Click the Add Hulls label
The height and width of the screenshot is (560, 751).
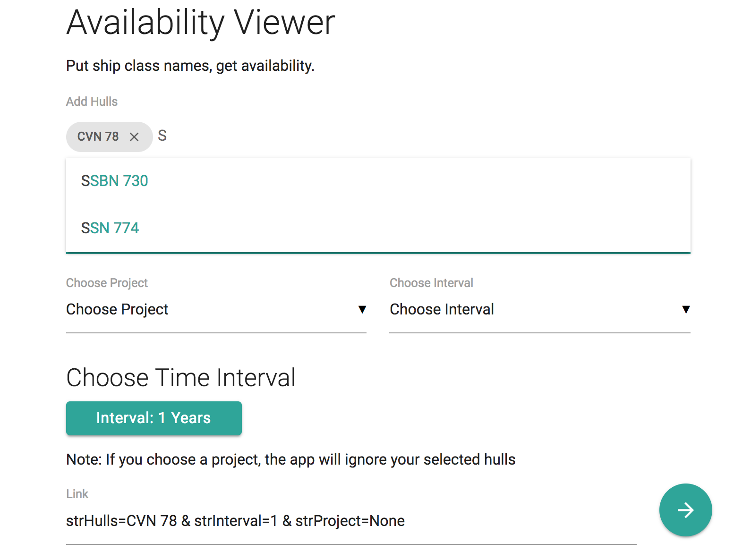[x=92, y=102]
